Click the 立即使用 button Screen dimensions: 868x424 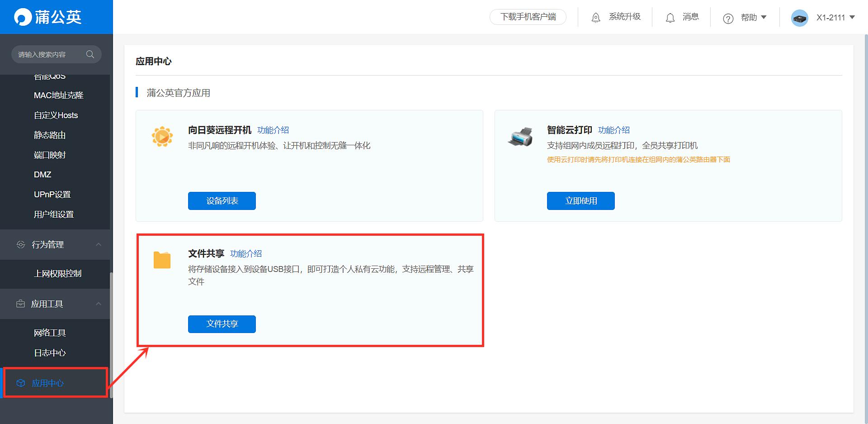(x=581, y=201)
